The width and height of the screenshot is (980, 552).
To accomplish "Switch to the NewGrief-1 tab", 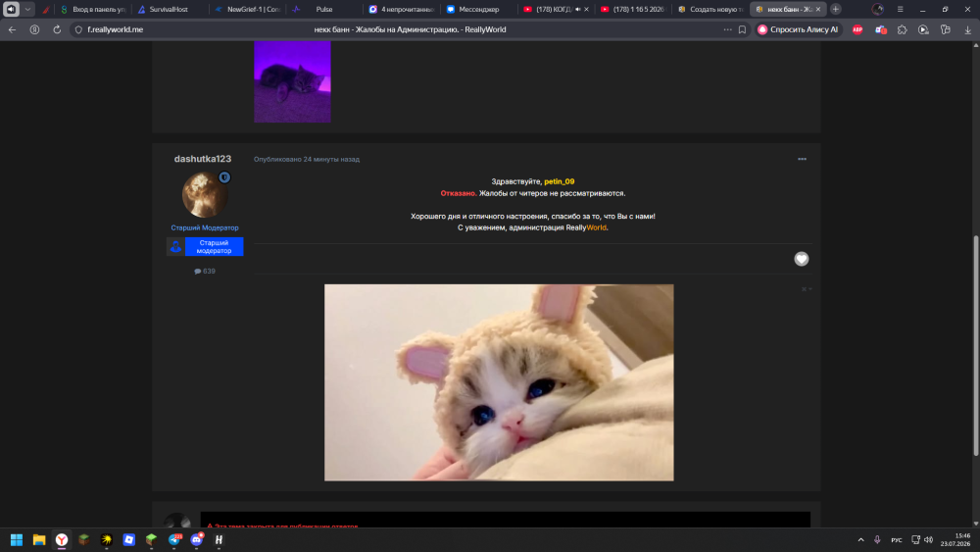I will tap(248, 10).
